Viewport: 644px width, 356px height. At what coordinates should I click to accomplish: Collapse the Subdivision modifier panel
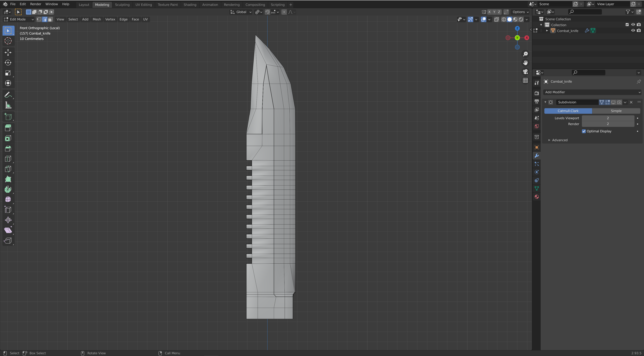point(545,102)
